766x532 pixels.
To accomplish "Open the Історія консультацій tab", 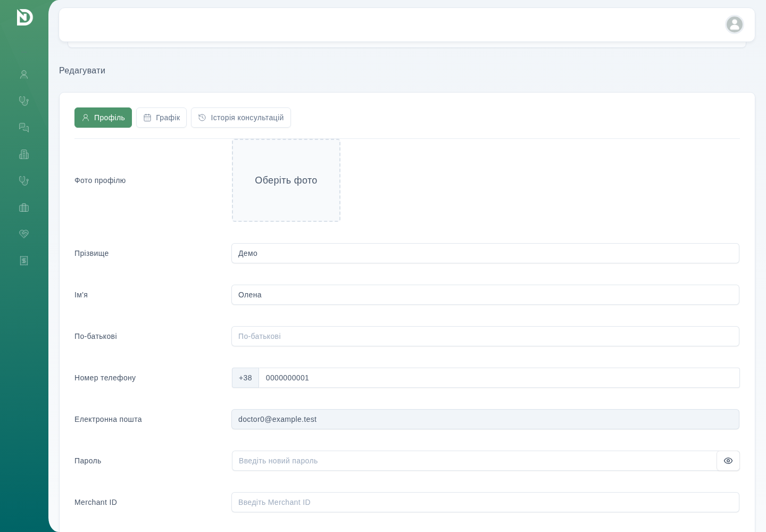I will [241, 118].
